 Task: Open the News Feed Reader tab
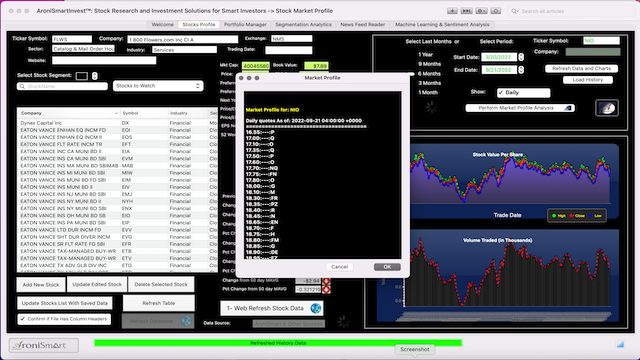pyautogui.click(x=362, y=24)
